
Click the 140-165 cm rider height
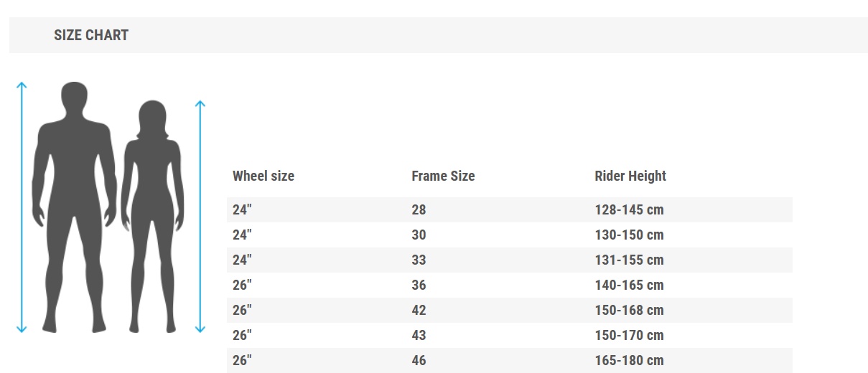629,285
